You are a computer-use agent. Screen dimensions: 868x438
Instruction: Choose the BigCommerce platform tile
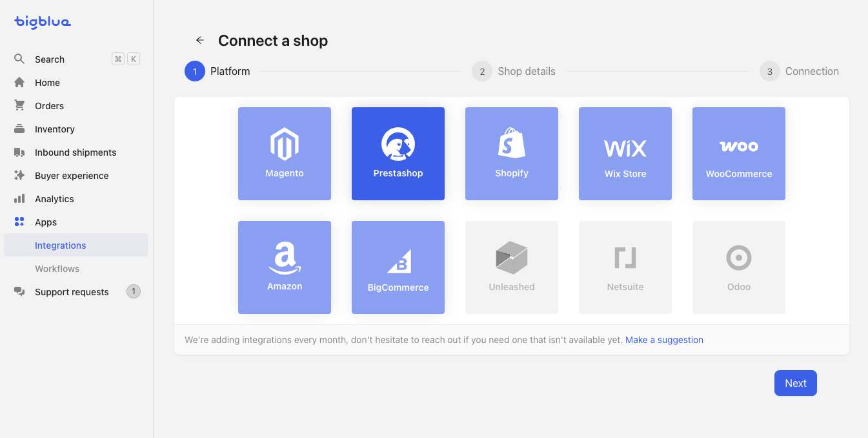[x=398, y=267]
